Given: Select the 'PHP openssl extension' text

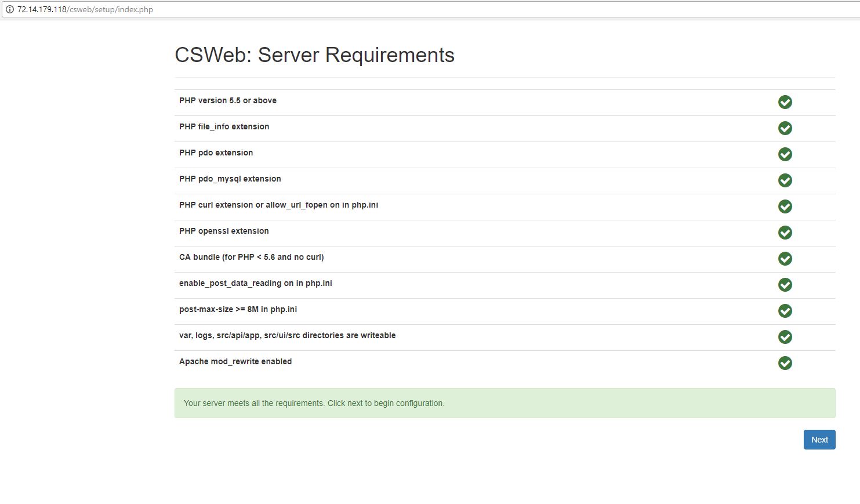Looking at the screenshot, I should (x=224, y=231).
